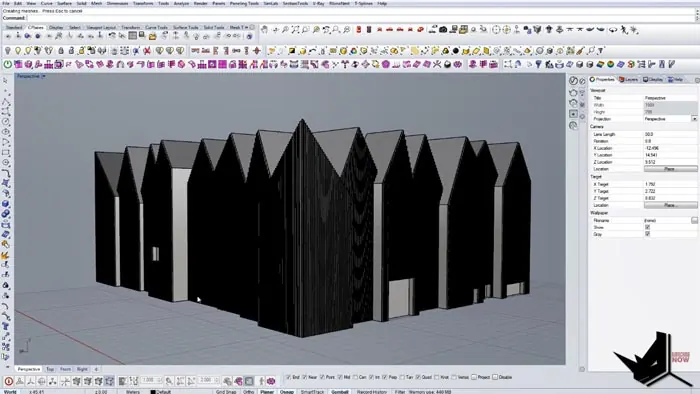Click the first gray lightbulb Hide icon

tap(8, 51)
